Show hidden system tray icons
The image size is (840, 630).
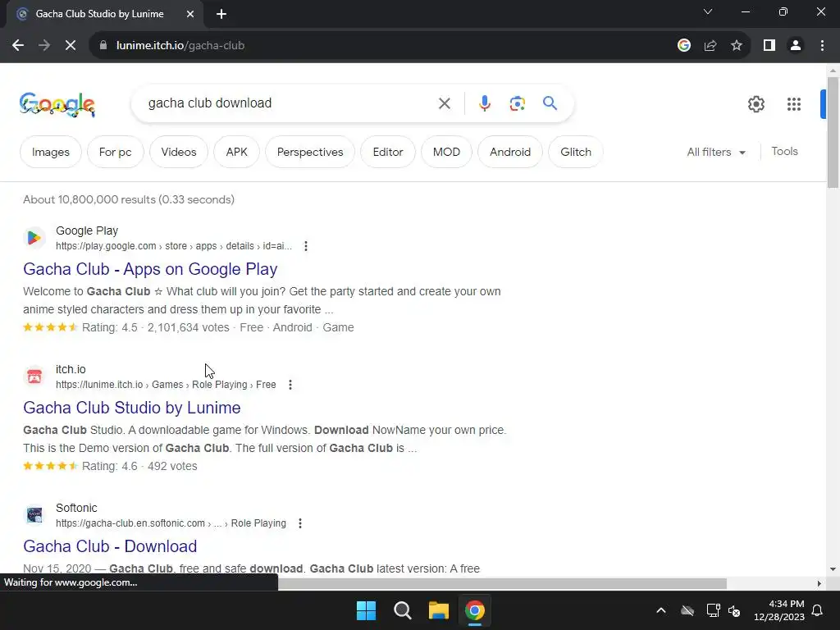[x=661, y=610]
